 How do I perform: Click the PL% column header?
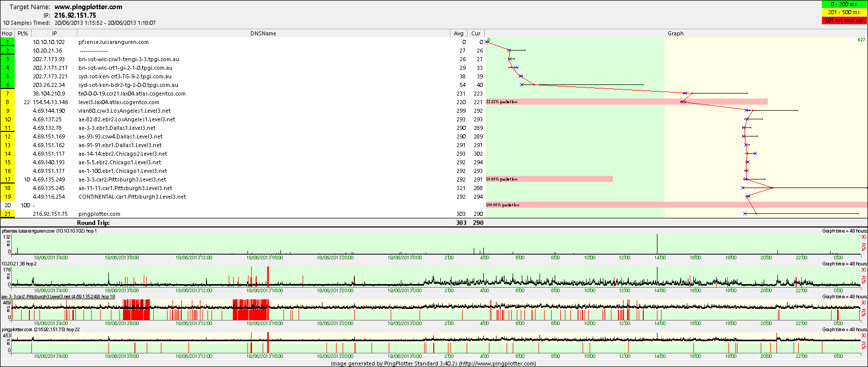(23, 33)
